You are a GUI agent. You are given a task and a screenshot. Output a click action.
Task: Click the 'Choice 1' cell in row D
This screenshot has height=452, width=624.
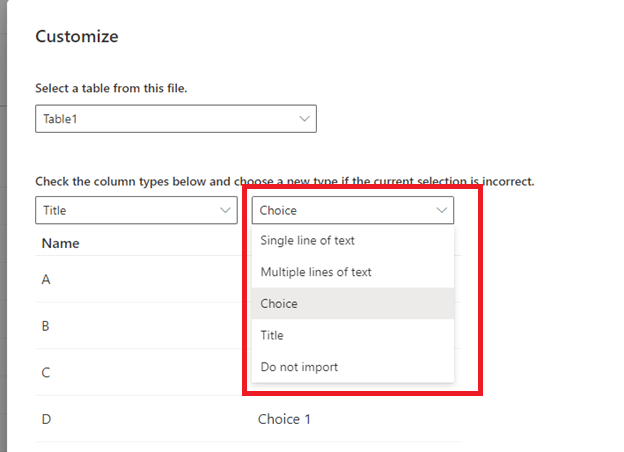pyautogui.click(x=284, y=419)
